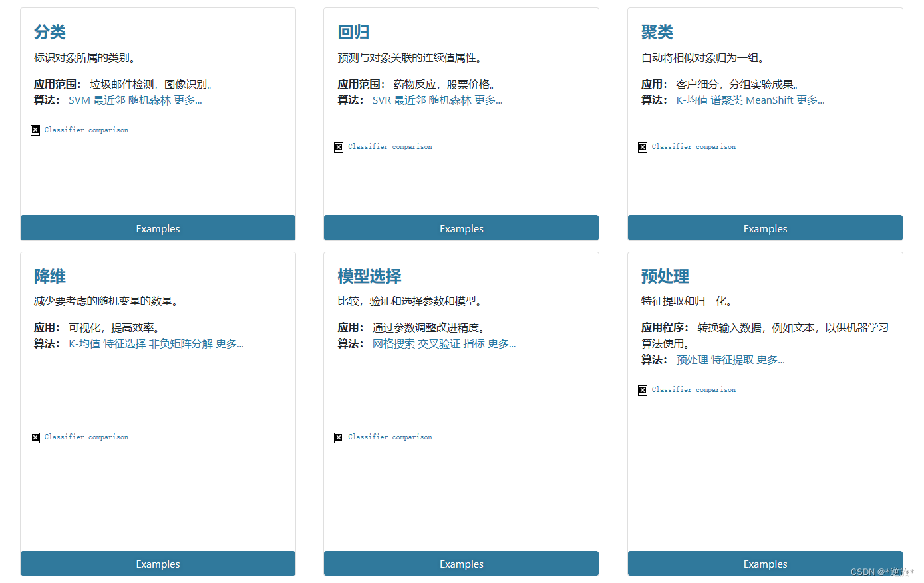Click 更多... link in 预处理 card
This screenshot has height=583, width=924.
pos(770,360)
